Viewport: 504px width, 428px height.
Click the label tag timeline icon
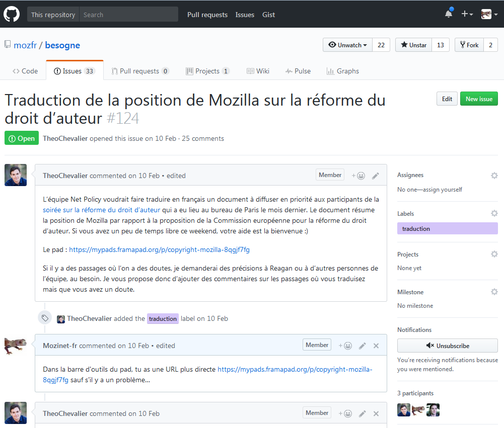point(45,318)
